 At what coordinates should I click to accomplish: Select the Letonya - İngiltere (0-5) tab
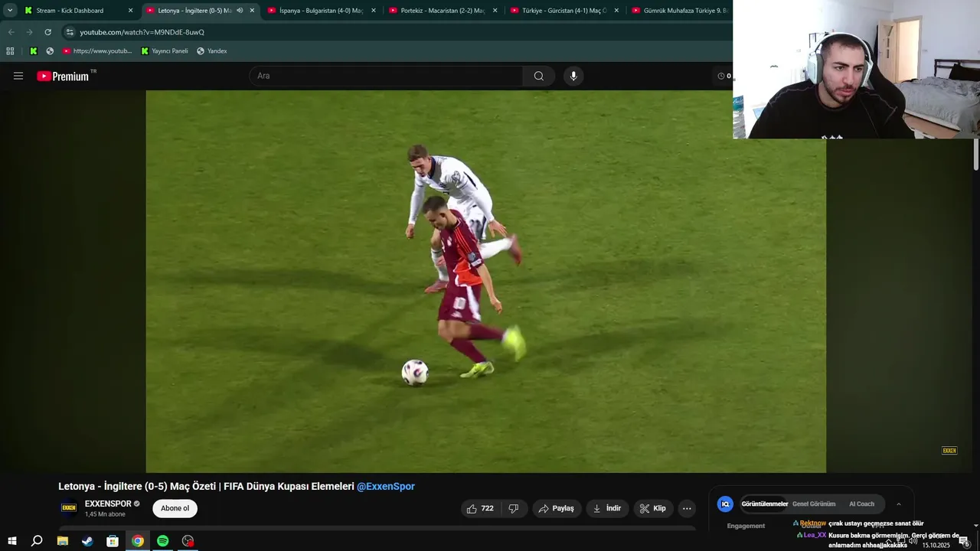tap(201, 11)
